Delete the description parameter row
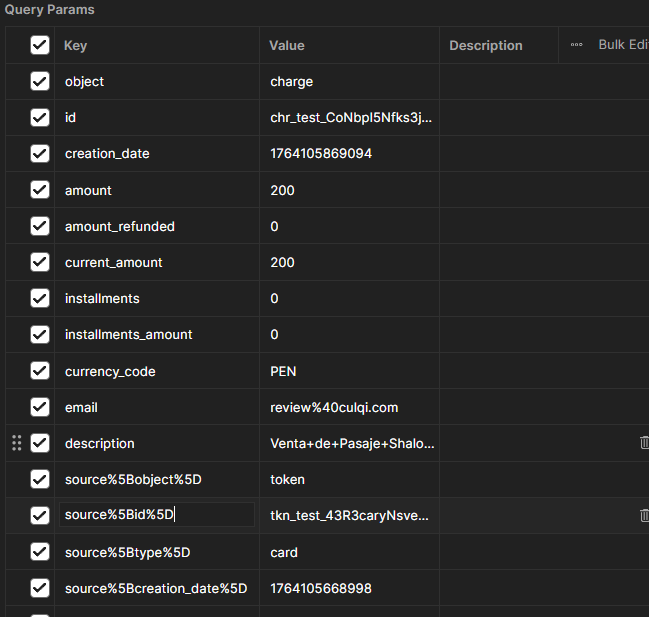Image resolution: width=649 pixels, height=617 pixels. point(644,443)
